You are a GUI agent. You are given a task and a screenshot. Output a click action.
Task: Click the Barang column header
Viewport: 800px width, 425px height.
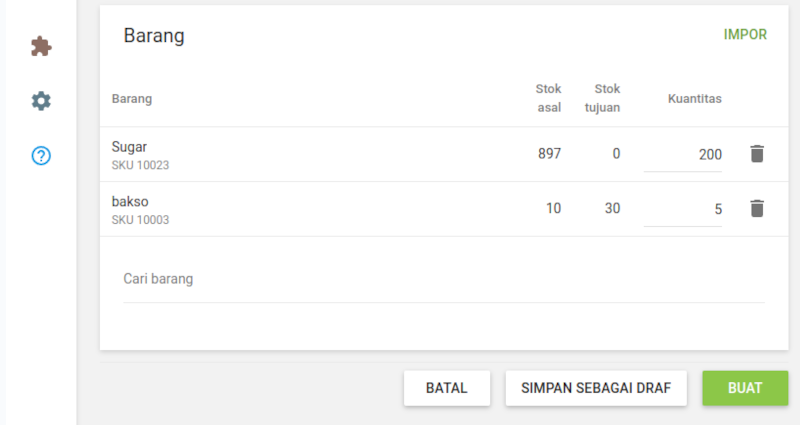(132, 99)
